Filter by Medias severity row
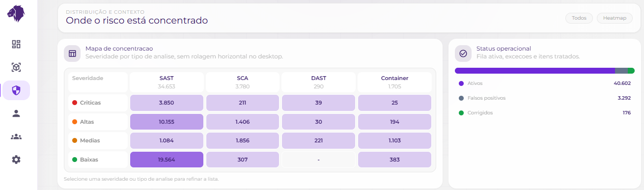This screenshot has width=644, height=190. pyautogui.click(x=98, y=140)
